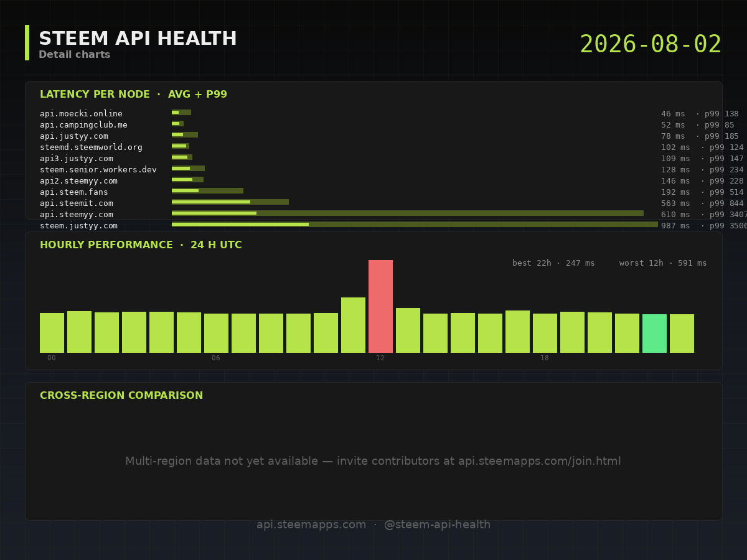Click the hourly bar above the 18 label
Viewport: 747px width, 560px height.
[x=545, y=333]
